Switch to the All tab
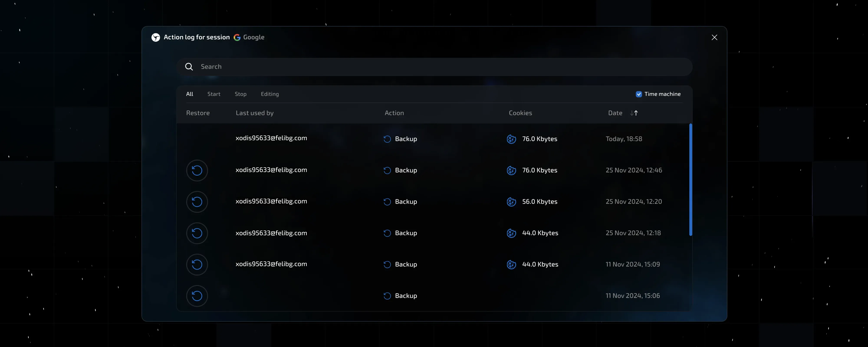868x347 pixels. 189,94
